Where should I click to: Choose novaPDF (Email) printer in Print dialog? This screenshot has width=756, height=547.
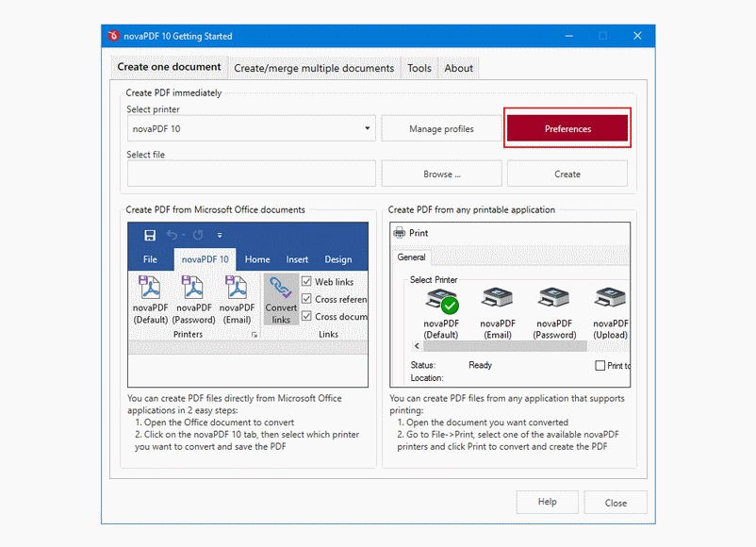tap(498, 314)
